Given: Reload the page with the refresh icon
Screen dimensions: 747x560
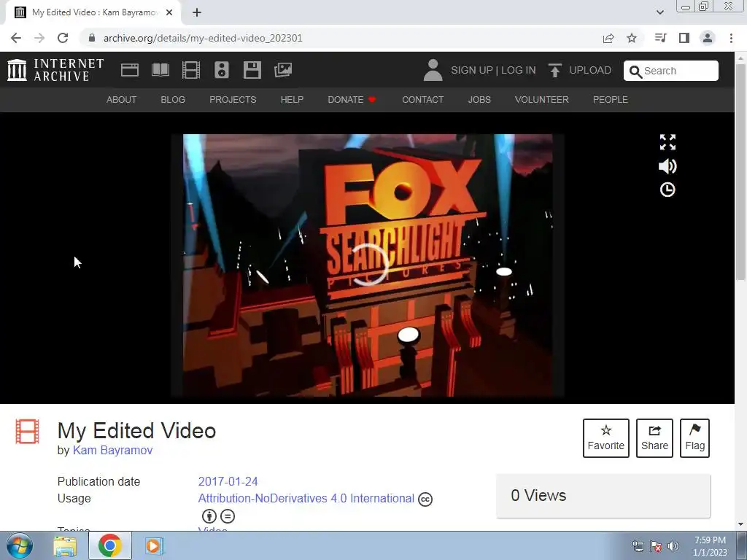Looking at the screenshot, I should click(63, 38).
